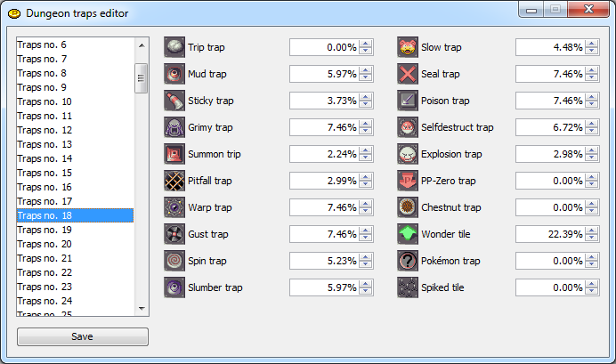The width and height of the screenshot is (616, 364).
Task: Increase the Sticky trap percentage with up arrow
Action: click(366, 97)
